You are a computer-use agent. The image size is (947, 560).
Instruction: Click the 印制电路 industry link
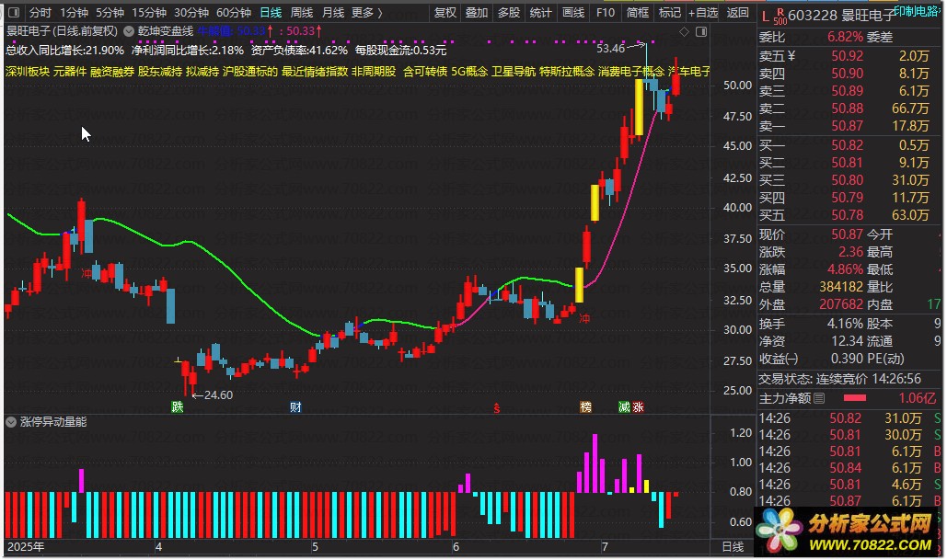click(917, 11)
